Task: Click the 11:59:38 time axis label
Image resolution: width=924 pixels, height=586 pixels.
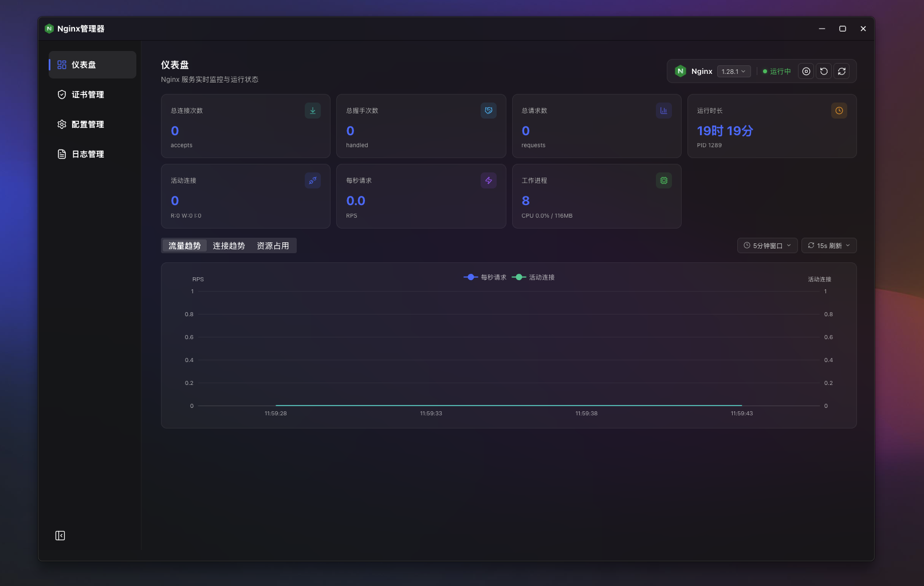Action: point(587,414)
